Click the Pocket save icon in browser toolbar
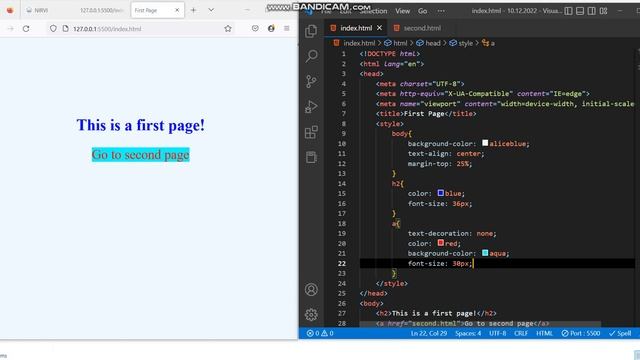640x360 pixels. point(255,29)
